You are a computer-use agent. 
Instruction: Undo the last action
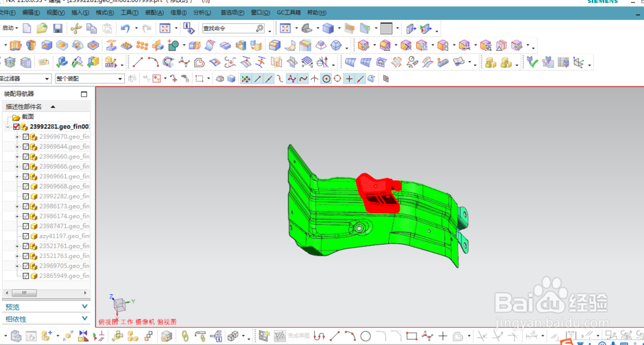(126, 28)
